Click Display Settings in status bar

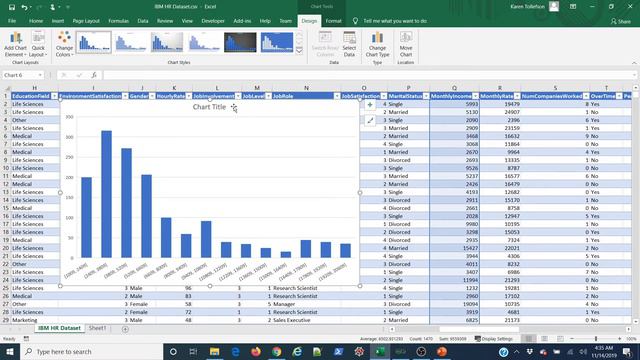[x=493, y=339]
